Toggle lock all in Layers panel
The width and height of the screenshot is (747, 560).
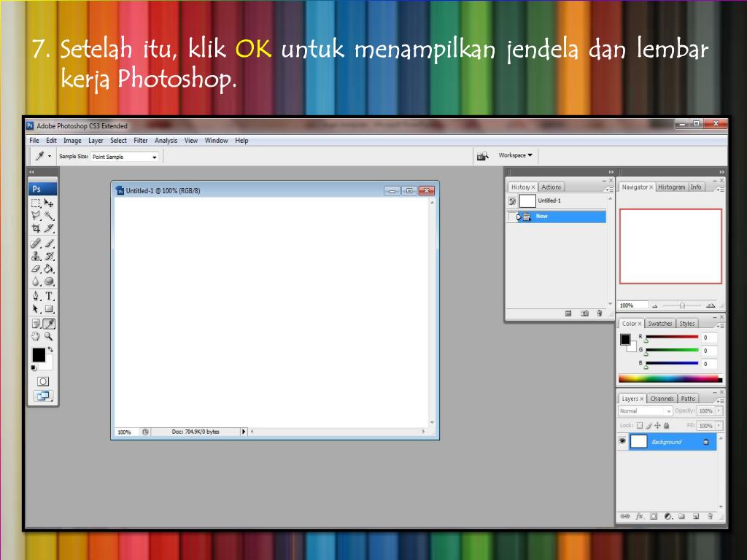coord(667,425)
